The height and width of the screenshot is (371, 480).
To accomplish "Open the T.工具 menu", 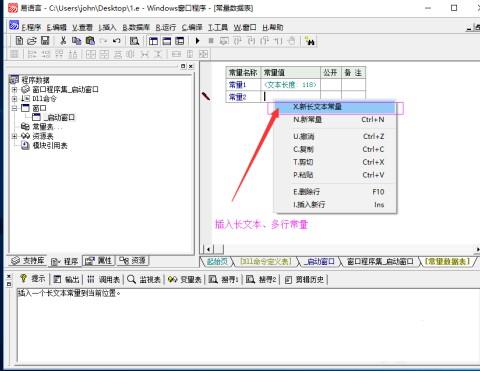I will (x=218, y=27).
